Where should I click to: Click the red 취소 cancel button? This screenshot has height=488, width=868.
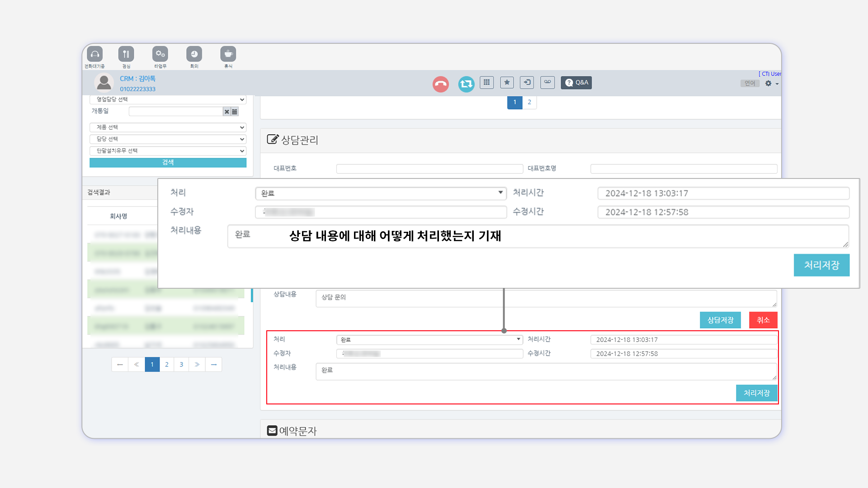click(763, 320)
